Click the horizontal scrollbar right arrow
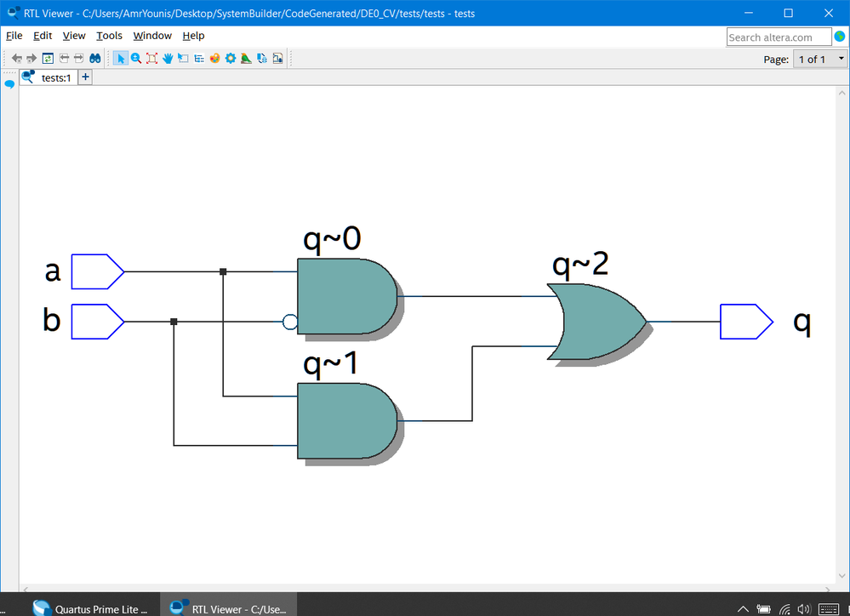Viewport: 850px width, 616px height. (827, 589)
